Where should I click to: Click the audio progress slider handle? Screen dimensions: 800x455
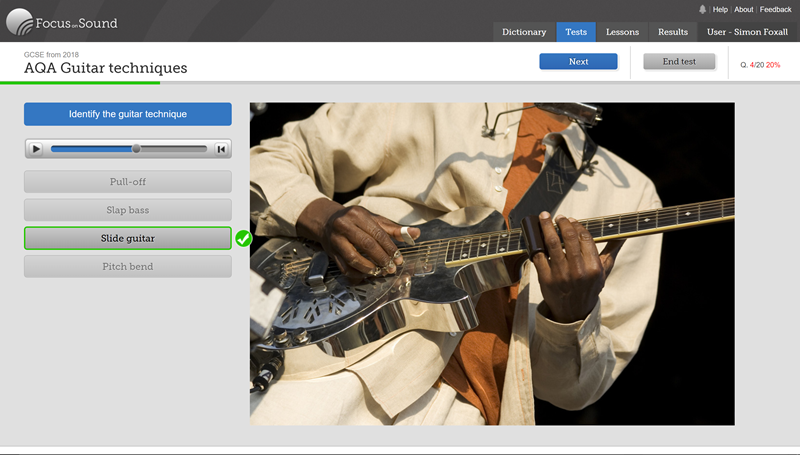pos(136,149)
